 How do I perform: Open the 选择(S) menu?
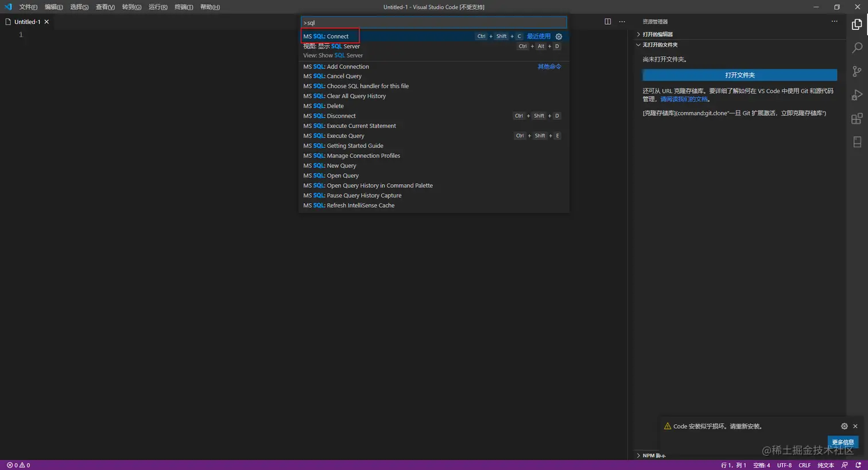(x=79, y=7)
